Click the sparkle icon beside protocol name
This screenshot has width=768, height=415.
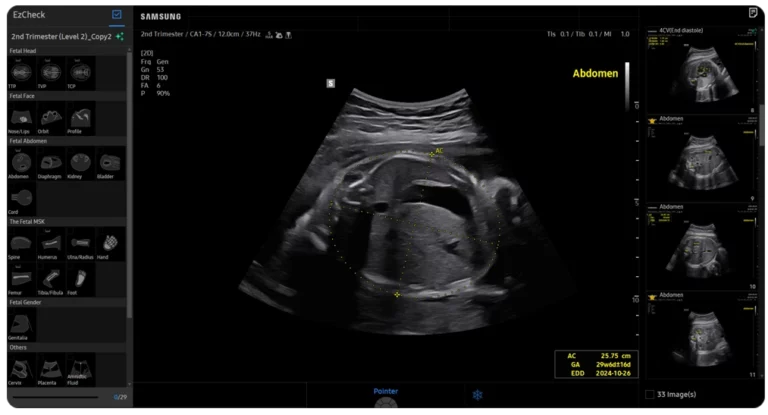point(120,36)
